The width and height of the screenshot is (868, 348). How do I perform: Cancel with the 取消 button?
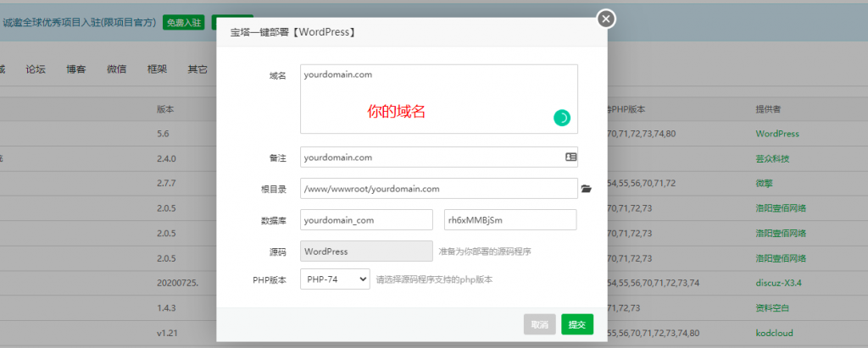pos(540,325)
